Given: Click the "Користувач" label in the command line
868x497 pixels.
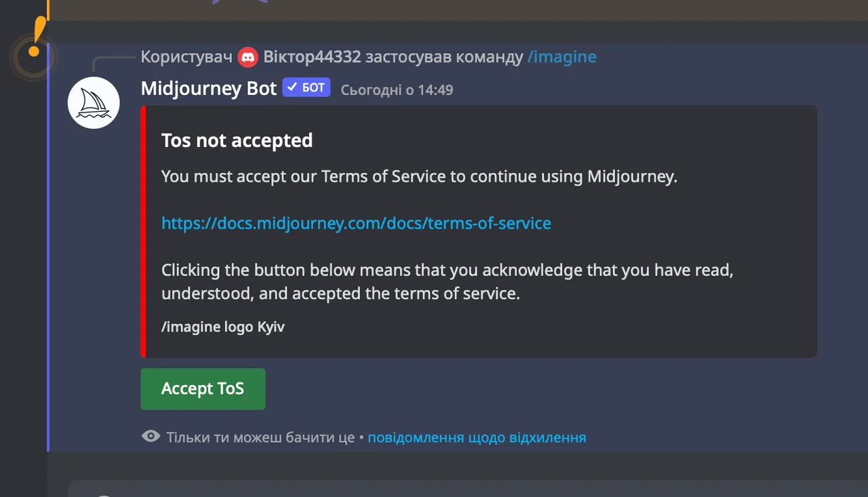Looking at the screenshot, I should pyautogui.click(x=186, y=57).
